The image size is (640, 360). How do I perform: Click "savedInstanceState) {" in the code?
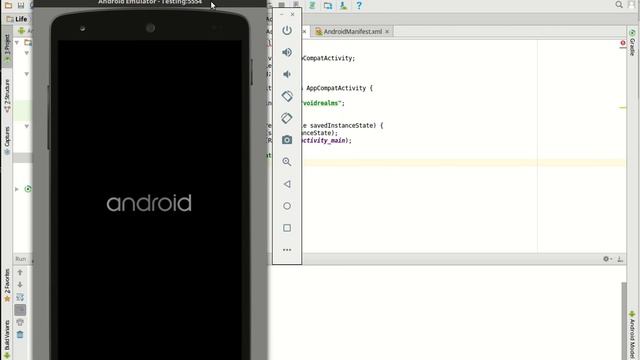click(x=347, y=125)
